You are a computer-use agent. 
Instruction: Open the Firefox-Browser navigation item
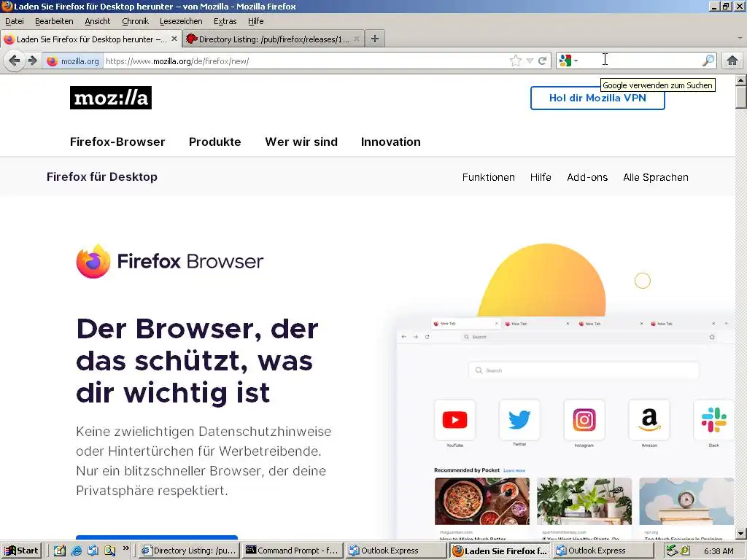[x=117, y=142]
